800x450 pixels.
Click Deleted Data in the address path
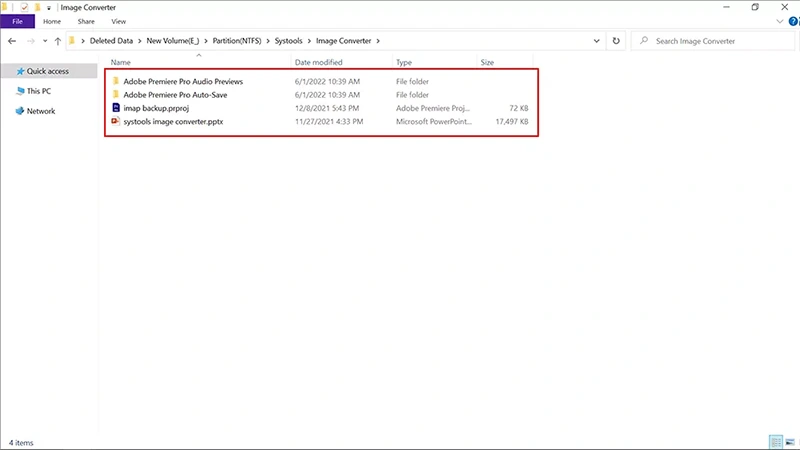point(111,41)
